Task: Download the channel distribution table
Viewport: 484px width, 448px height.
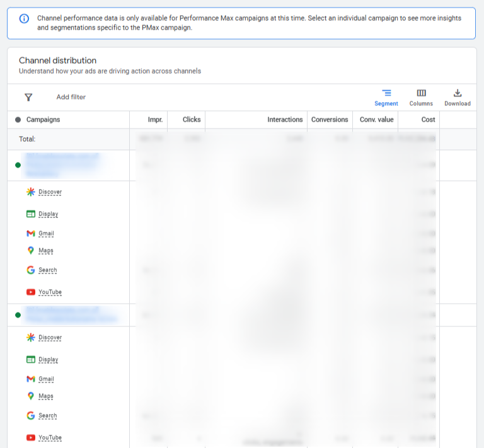Action: [458, 98]
